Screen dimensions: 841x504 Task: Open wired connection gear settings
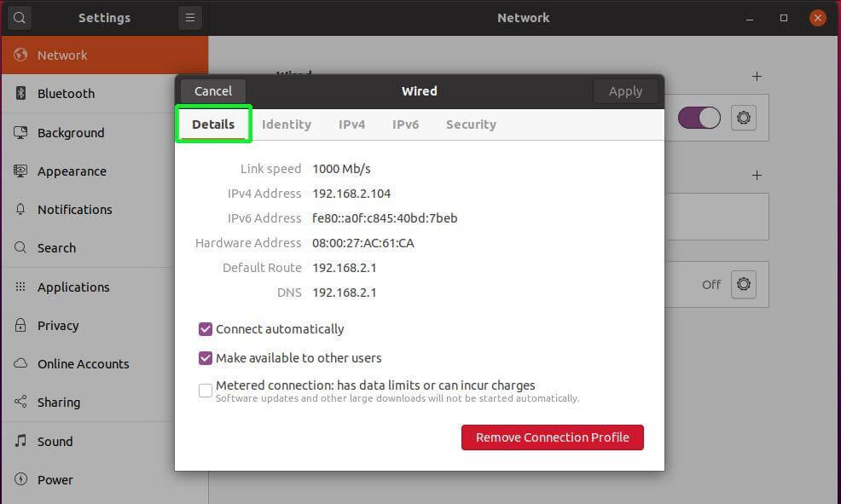(x=744, y=118)
